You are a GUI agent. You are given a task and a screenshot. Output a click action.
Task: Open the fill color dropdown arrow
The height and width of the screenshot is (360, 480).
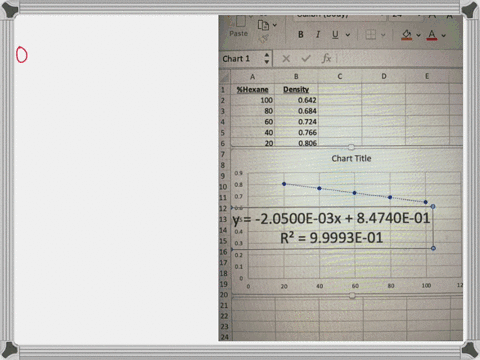click(418, 35)
